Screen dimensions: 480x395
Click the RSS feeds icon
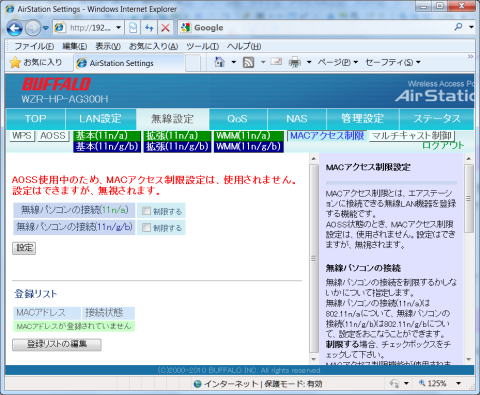point(249,62)
